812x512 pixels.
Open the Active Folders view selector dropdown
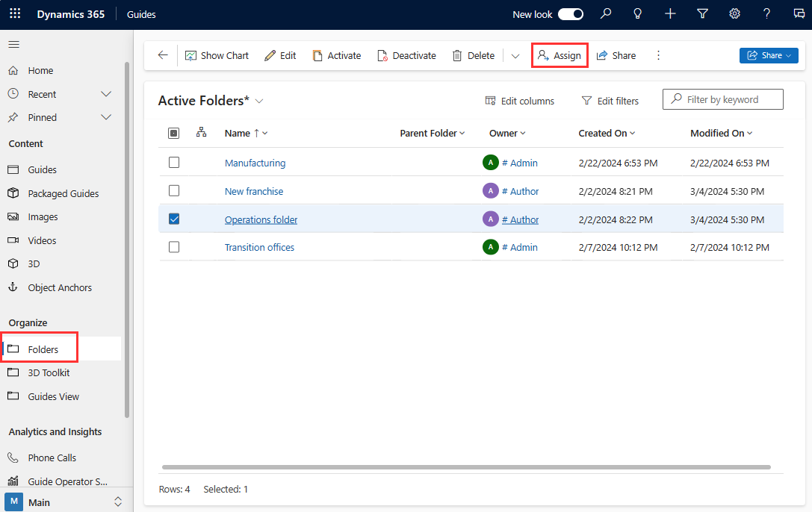pyautogui.click(x=258, y=99)
